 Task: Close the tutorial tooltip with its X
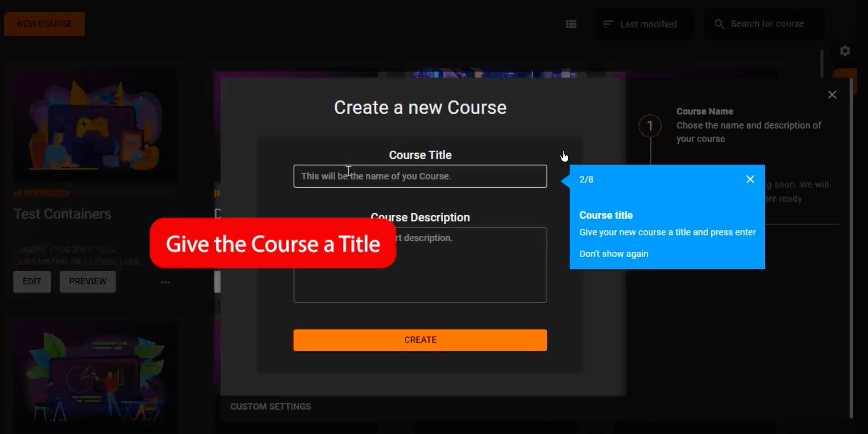[750, 179]
